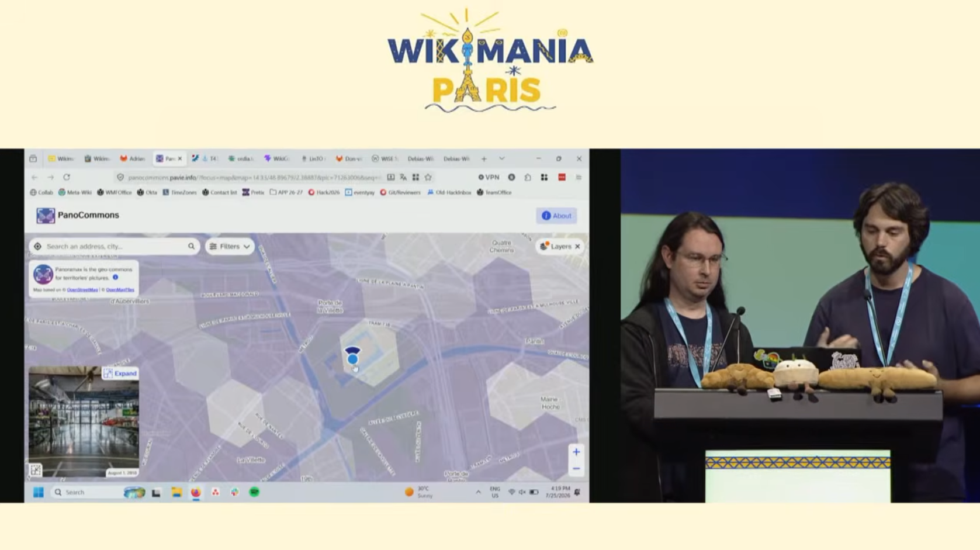Open File Explorer from the taskbar
The width and height of the screenshot is (980, 550).
click(176, 492)
